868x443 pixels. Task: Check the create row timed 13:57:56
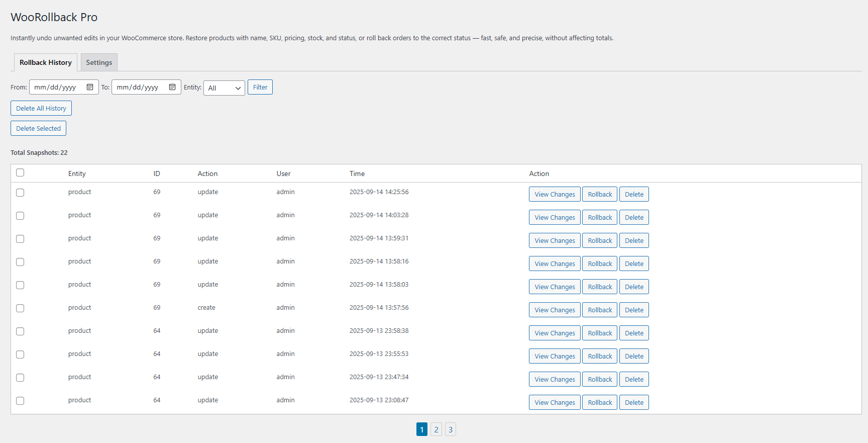click(20, 308)
